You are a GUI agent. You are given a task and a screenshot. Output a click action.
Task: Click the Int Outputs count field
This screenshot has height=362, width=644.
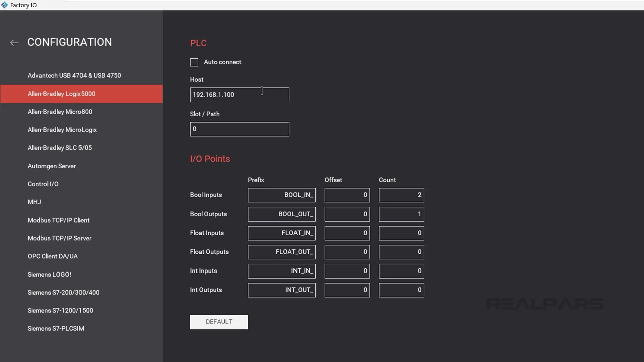coord(401,290)
